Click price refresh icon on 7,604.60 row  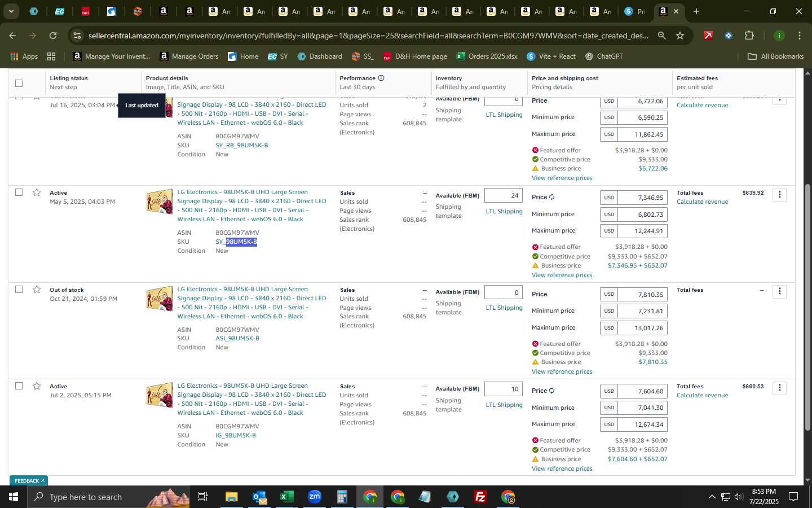551,391
